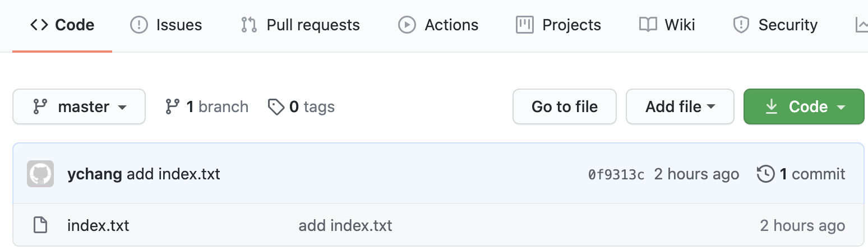This screenshot has height=250, width=868.
Task: Click the Wiki book icon
Action: [648, 25]
